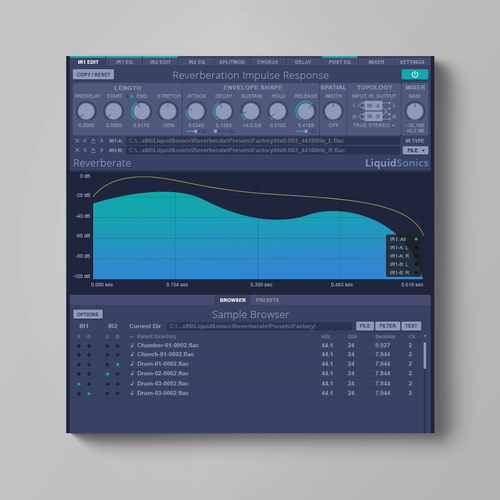Click the Attack knob
This screenshot has width=500, height=500.
tap(196, 111)
